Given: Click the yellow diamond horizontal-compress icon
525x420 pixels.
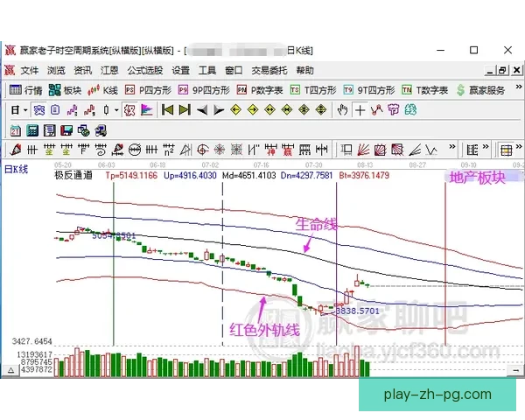Looking at the screenshot, I should (287, 110).
